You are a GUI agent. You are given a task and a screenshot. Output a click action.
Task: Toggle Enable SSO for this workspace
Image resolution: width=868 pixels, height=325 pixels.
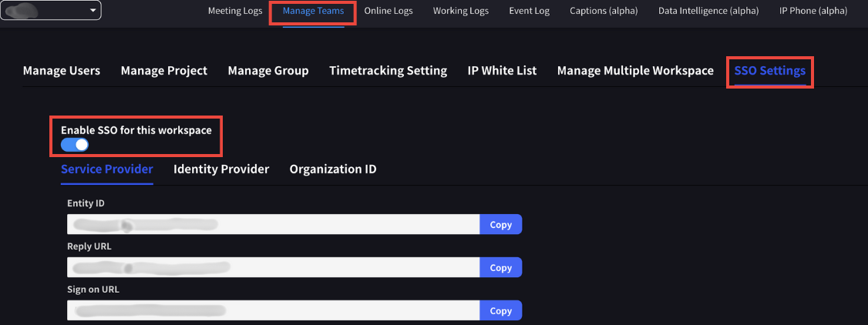75,145
